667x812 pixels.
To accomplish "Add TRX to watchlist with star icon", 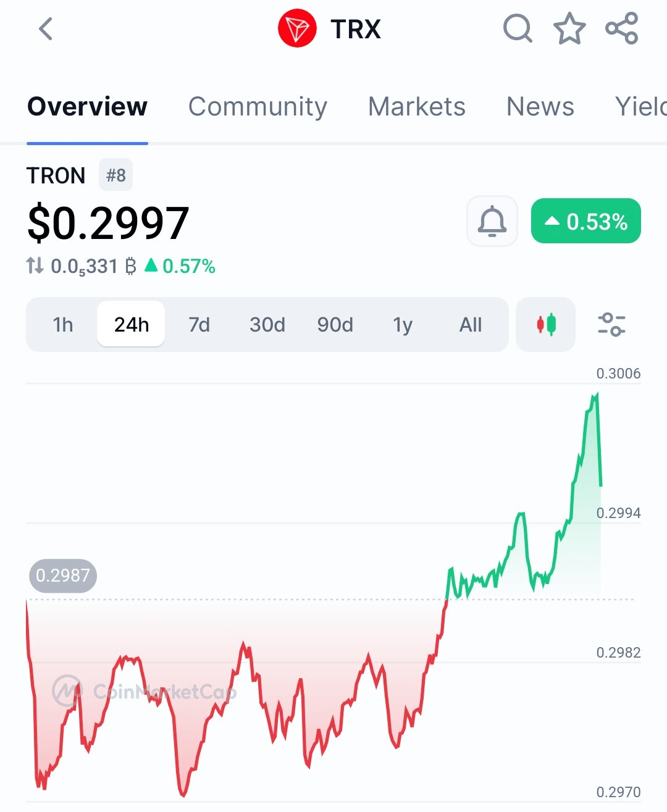I will (x=569, y=28).
